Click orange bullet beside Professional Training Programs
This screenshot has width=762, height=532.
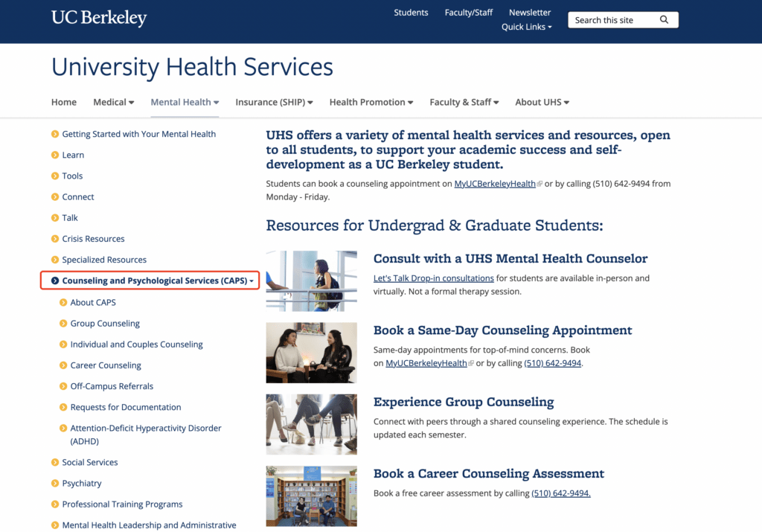(55, 504)
